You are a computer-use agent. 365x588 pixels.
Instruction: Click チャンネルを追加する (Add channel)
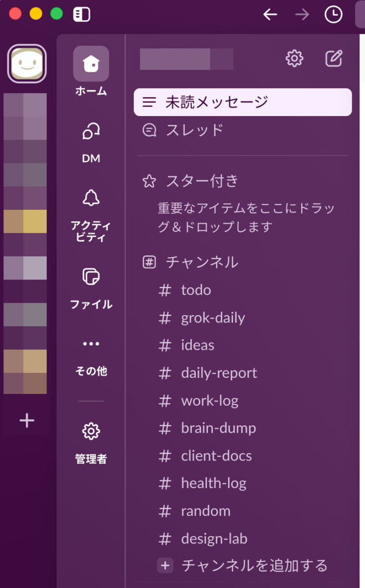254,565
